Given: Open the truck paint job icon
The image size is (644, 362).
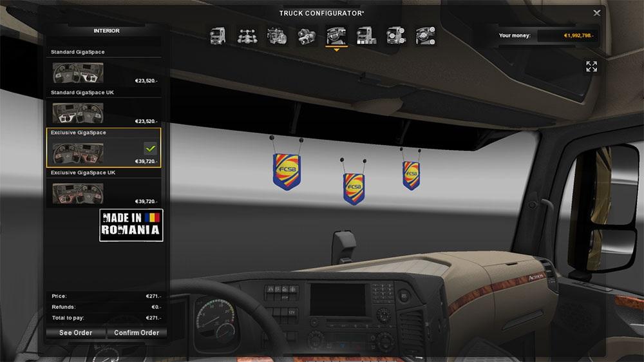Looking at the screenshot, I should point(366,35).
